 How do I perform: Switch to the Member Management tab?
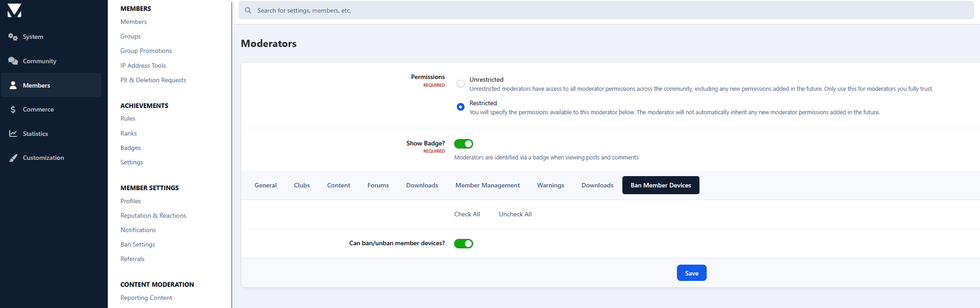pos(487,185)
